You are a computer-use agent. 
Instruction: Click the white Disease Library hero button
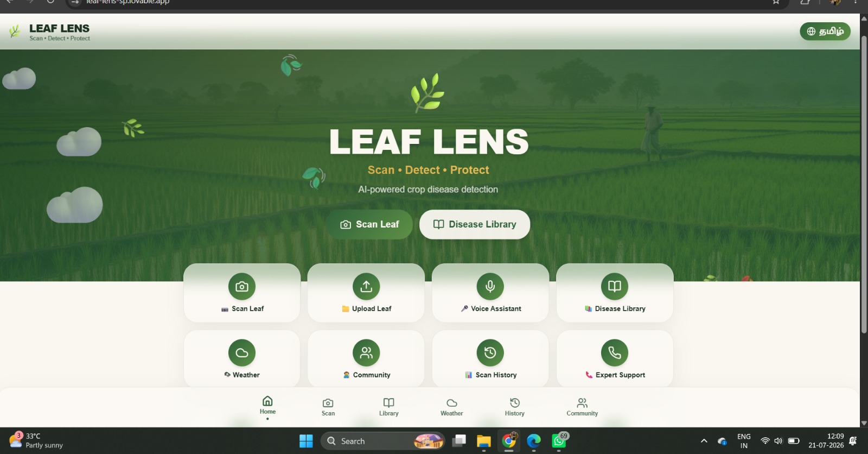[475, 224]
